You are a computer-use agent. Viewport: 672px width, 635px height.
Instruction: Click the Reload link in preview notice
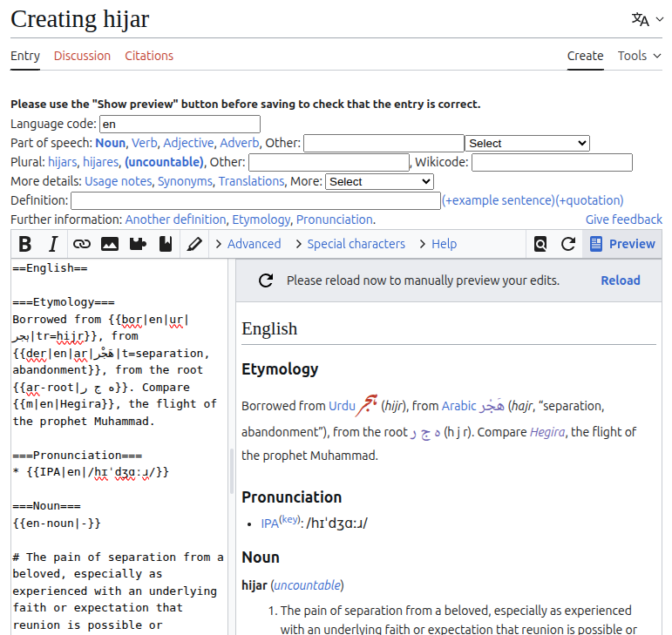click(621, 280)
